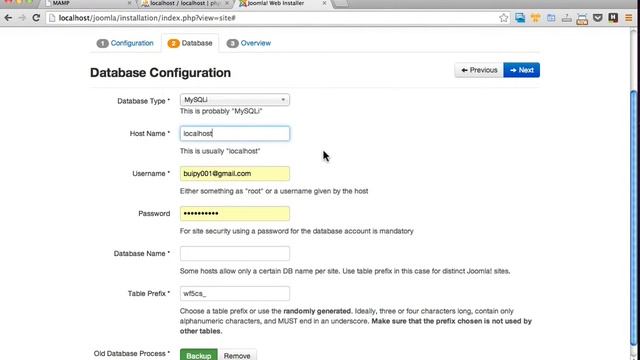Image resolution: width=640 pixels, height=360 pixels.
Task: Go back using browser back arrow
Action: click(8, 18)
